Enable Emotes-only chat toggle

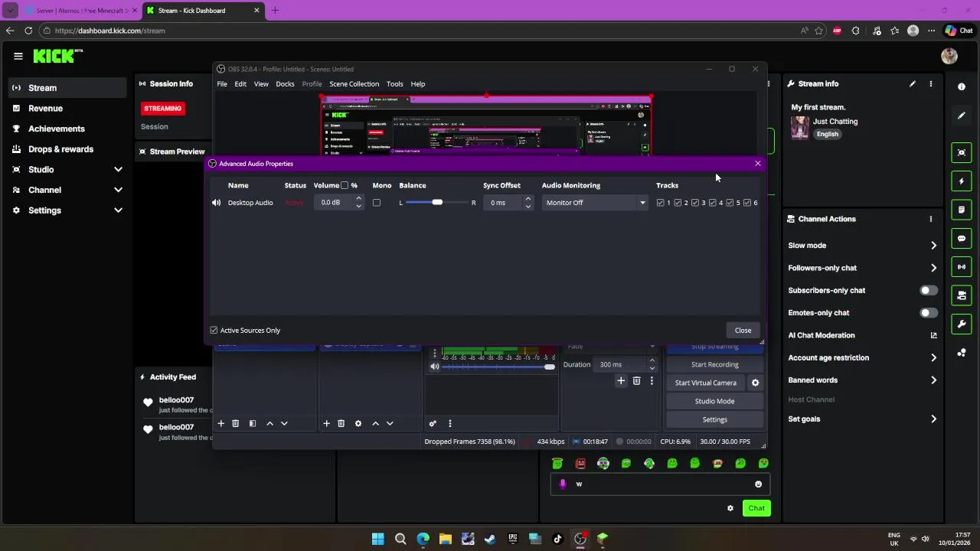click(x=928, y=313)
